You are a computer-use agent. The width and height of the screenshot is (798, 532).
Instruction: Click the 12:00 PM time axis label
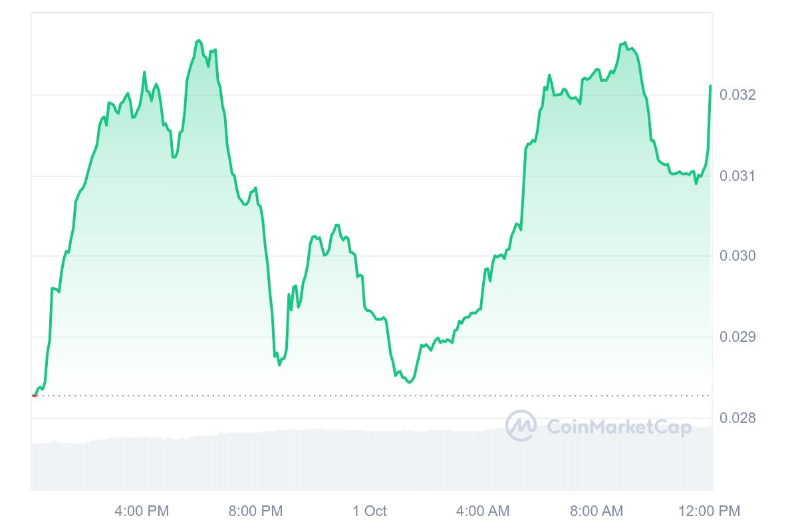(x=709, y=511)
